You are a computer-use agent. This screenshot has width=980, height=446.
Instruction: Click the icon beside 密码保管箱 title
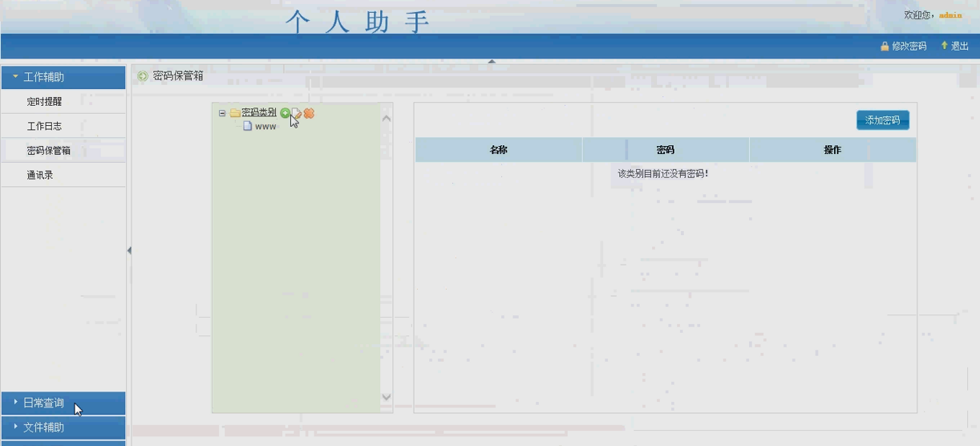(143, 76)
